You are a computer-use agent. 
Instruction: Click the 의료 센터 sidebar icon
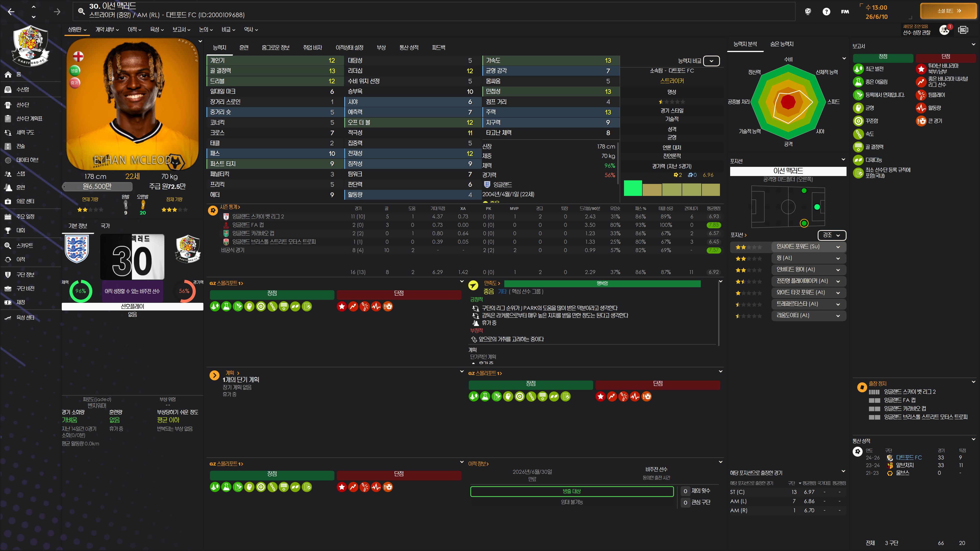click(8, 201)
